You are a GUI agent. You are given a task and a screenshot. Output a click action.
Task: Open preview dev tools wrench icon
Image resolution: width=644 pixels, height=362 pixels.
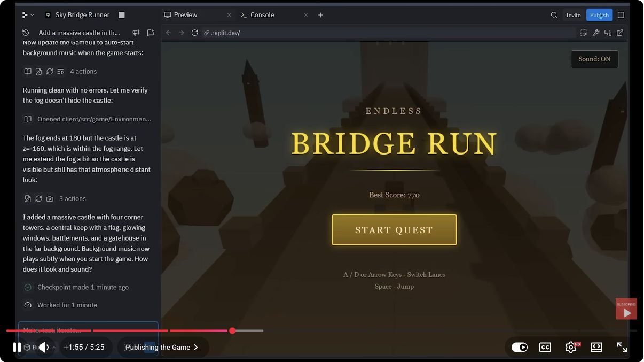coord(596,33)
